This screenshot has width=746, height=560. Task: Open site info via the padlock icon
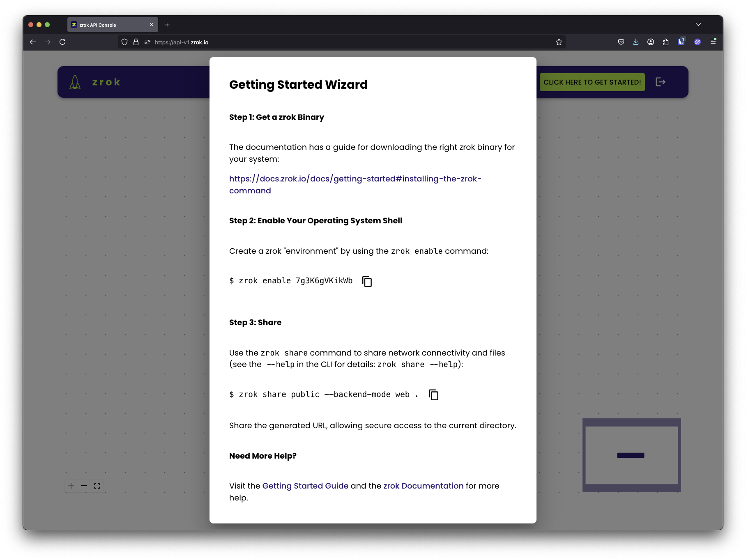[x=135, y=42]
